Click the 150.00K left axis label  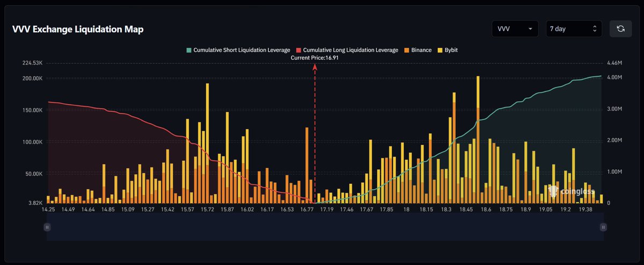(32, 110)
